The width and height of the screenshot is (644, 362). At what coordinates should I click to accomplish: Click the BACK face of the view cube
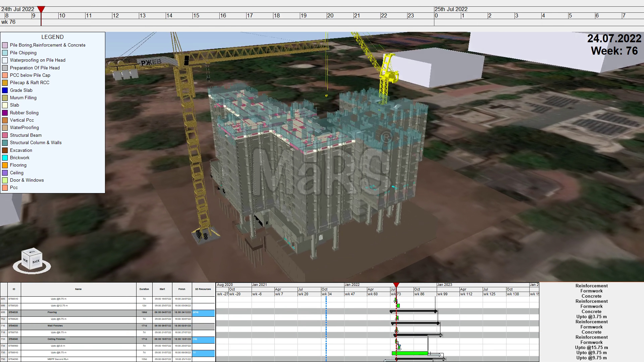click(x=36, y=261)
